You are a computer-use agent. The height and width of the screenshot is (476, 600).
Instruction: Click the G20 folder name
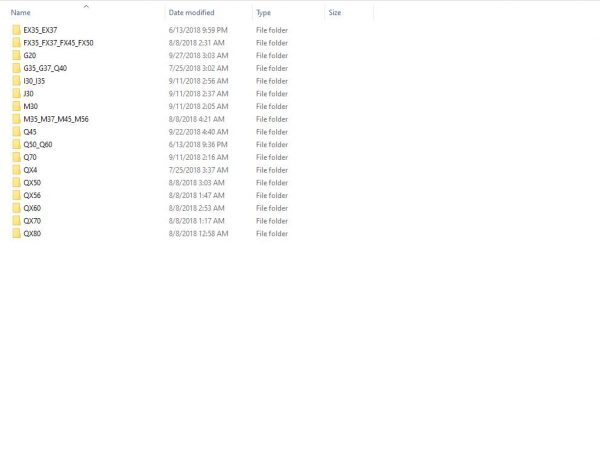[x=30, y=55]
